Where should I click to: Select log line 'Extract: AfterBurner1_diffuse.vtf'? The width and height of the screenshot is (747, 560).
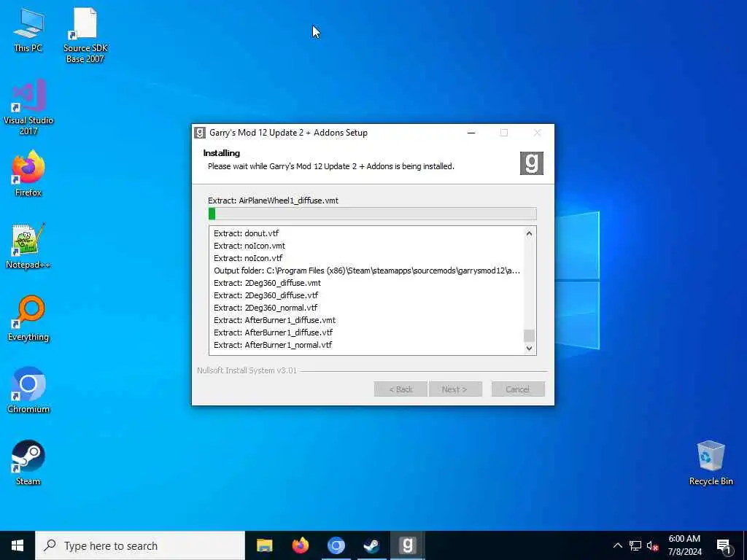click(x=273, y=332)
